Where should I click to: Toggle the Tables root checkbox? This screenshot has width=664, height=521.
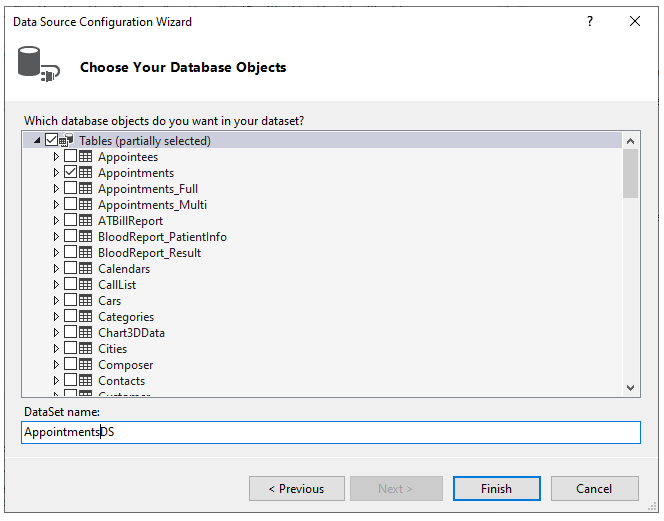(x=51, y=141)
